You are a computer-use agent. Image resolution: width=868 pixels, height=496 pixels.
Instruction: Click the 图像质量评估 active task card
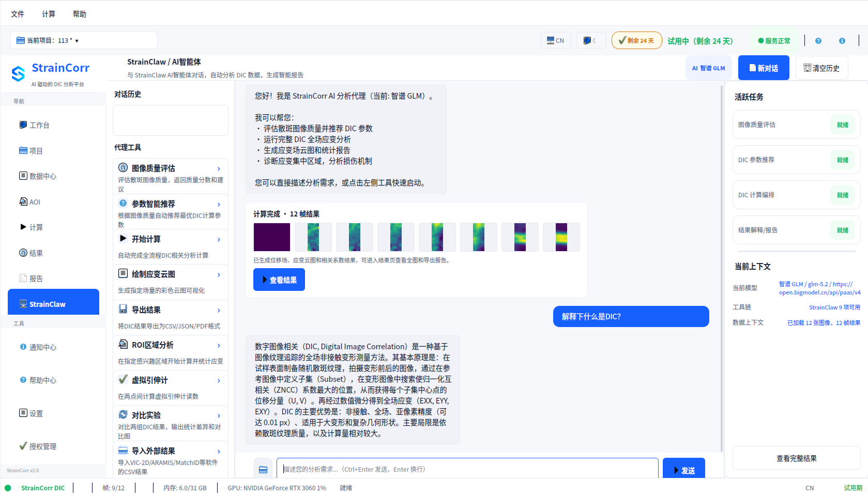[x=796, y=125]
